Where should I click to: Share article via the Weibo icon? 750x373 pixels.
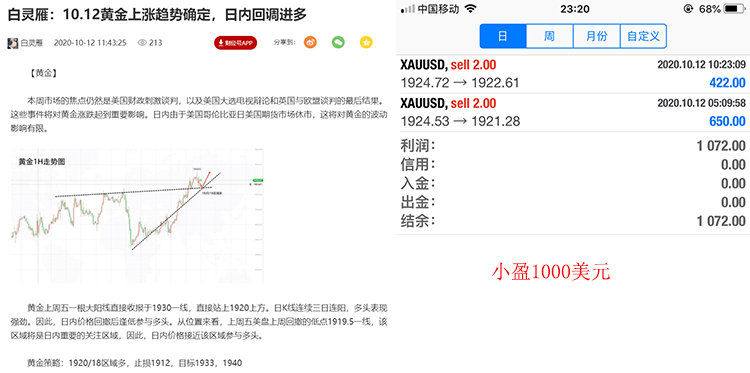click(x=310, y=43)
